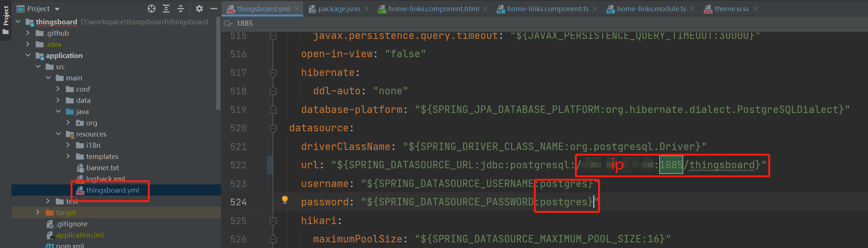Screen dimensions: 868x248
Task: Click the Select Opened File locate icon
Action: pos(152,9)
